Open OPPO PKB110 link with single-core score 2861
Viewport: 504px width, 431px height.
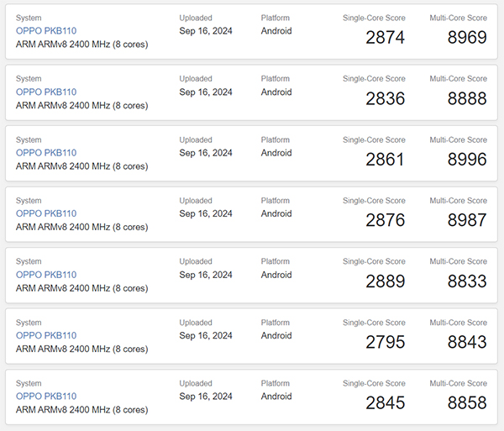(46, 153)
